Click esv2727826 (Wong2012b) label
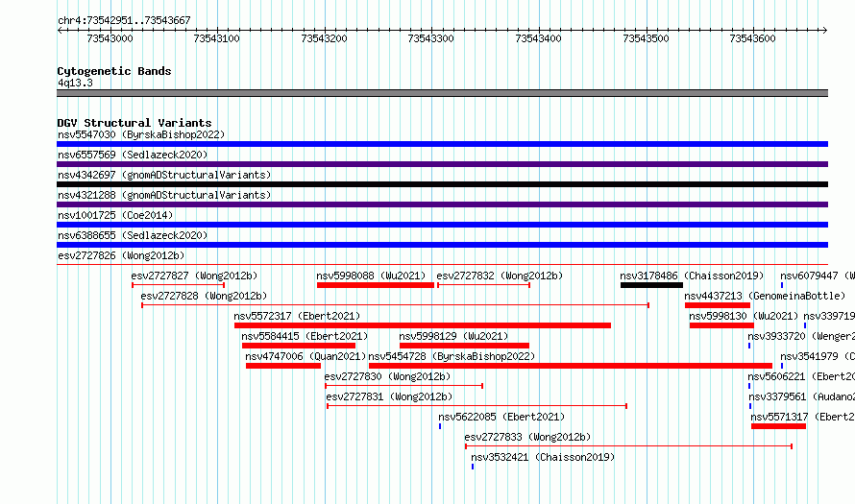The width and height of the screenshot is (855, 504). click(121, 255)
